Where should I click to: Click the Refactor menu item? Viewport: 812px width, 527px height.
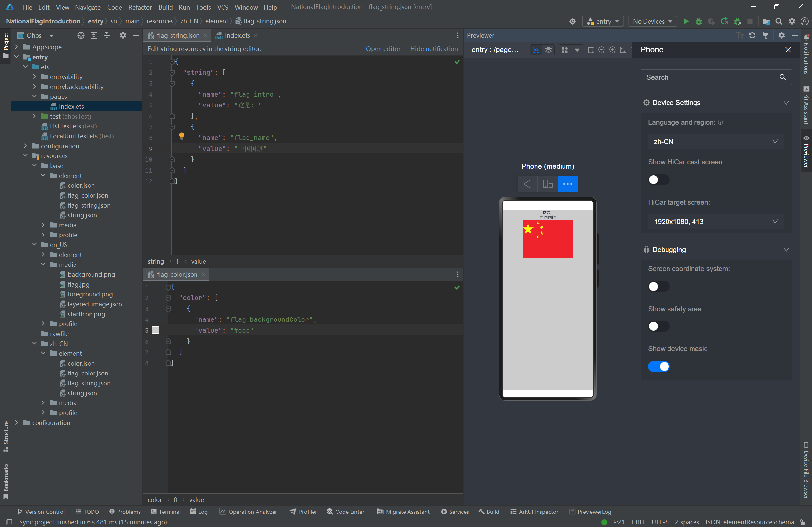(x=140, y=7)
